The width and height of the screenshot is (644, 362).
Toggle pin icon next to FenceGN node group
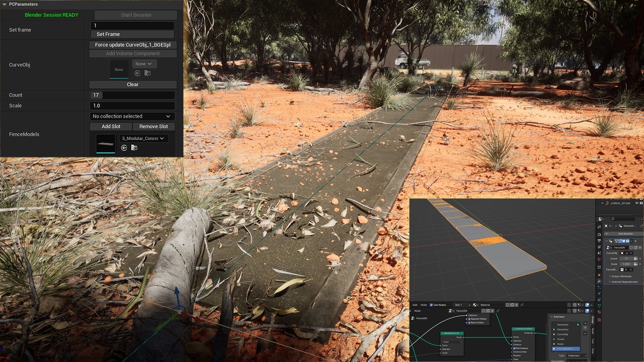tap(498, 311)
